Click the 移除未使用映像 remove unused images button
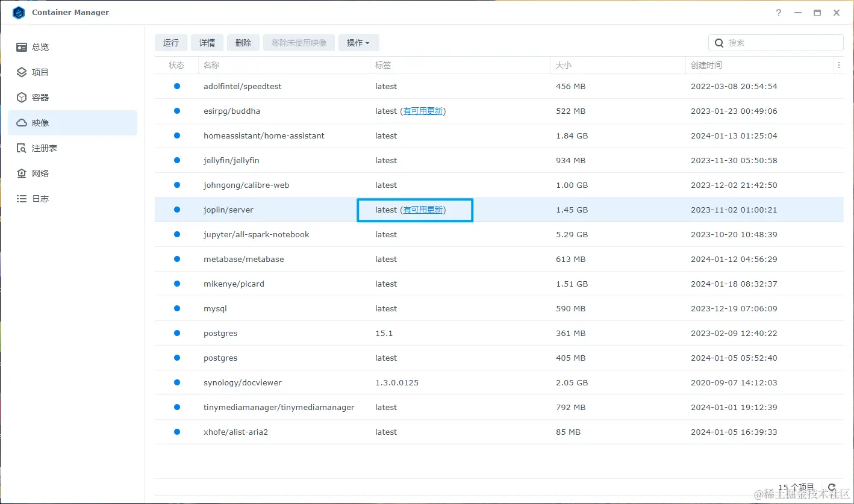 [299, 43]
